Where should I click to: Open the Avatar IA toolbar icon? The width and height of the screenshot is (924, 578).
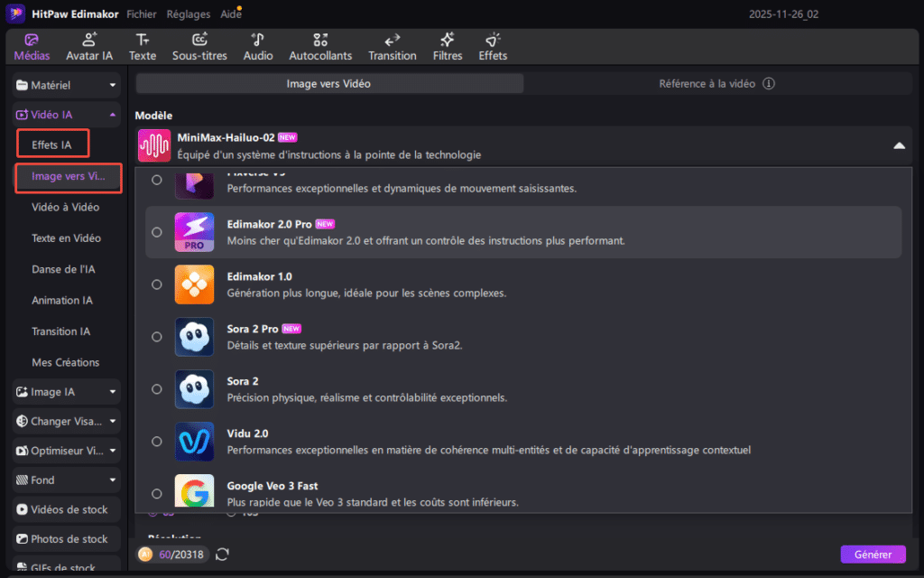89,41
